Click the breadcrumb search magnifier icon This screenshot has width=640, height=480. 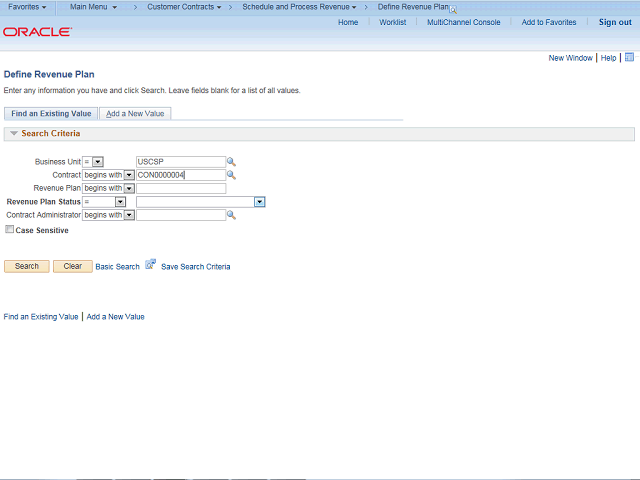[453, 10]
